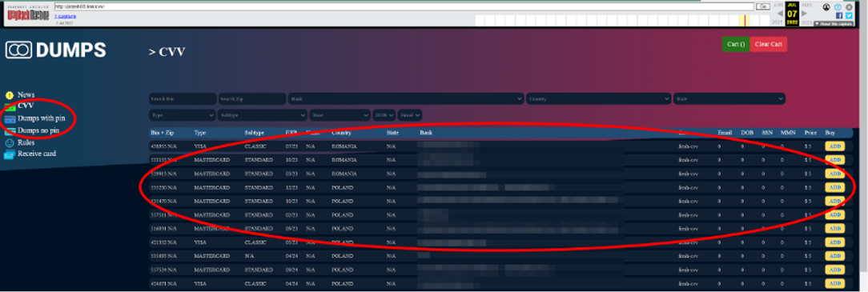This screenshot has width=868, height=292.
Task: Click the Wayback Machine logo
Action: coord(28,14)
